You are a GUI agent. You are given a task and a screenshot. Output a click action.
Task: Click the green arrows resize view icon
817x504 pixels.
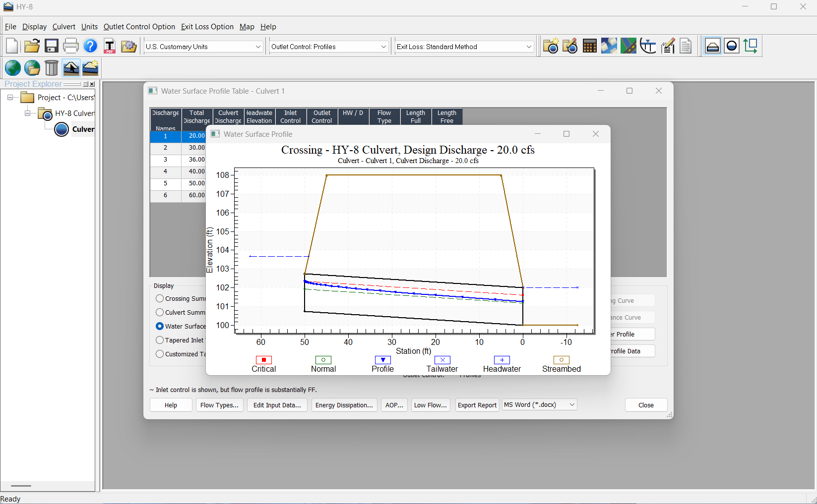(x=751, y=46)
